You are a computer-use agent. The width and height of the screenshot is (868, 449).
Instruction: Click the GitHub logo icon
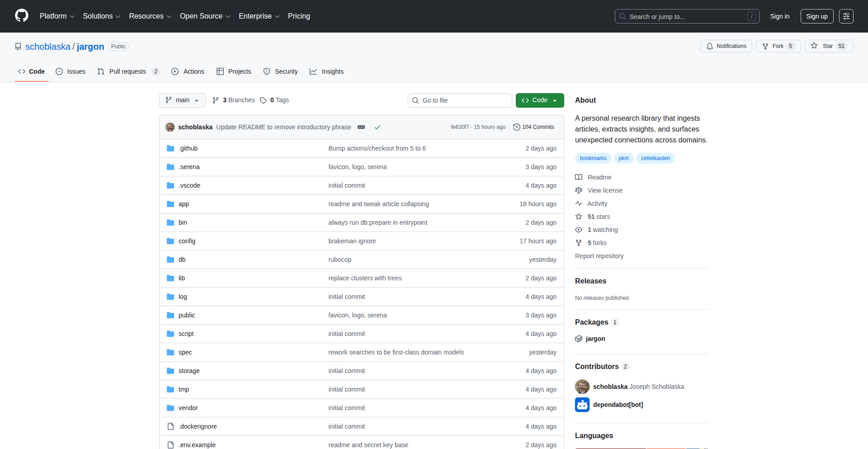pos(22,16)
